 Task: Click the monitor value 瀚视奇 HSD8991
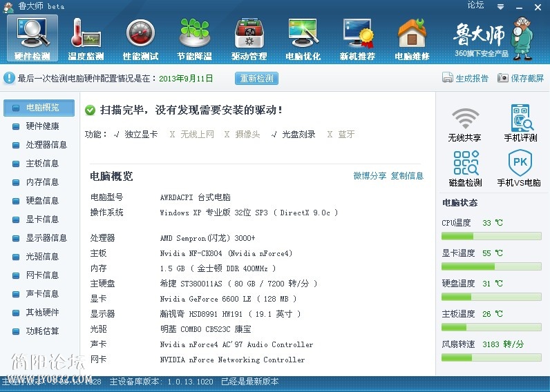(231, 314)
